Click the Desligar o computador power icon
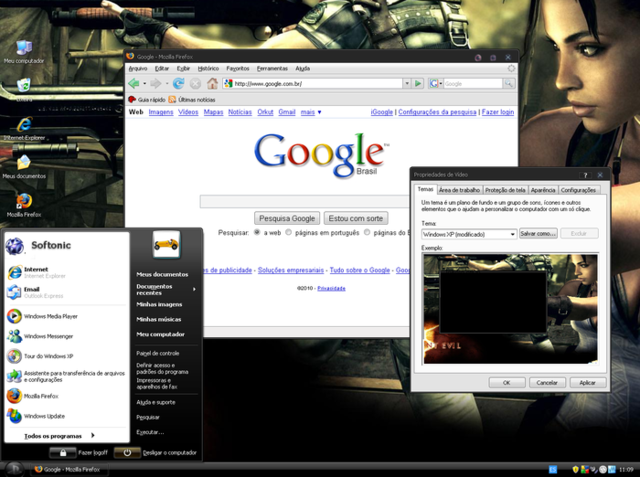This screenshot has width=640, height=477. (126, 453)
